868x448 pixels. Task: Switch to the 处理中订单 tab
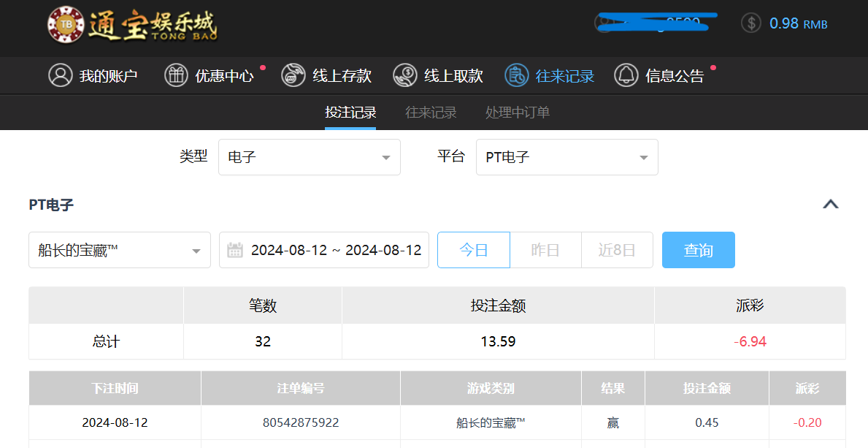pyautogui.click(x=515, y=113)
